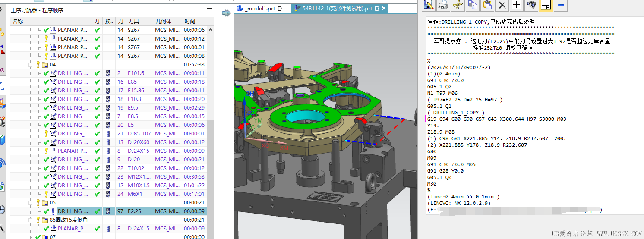Collapse program group 04

pos(31,65)
